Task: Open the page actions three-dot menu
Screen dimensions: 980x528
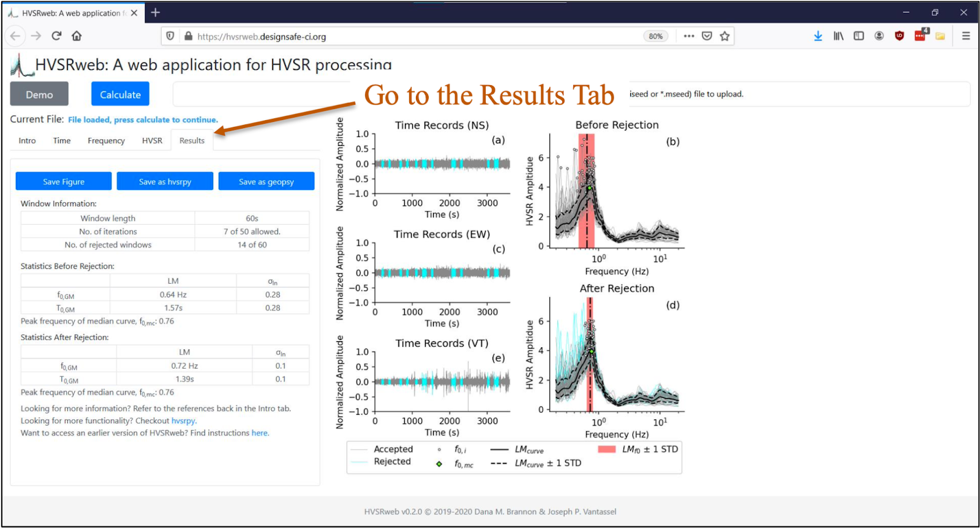Action: pyautogui.click(x=689, y=36)
